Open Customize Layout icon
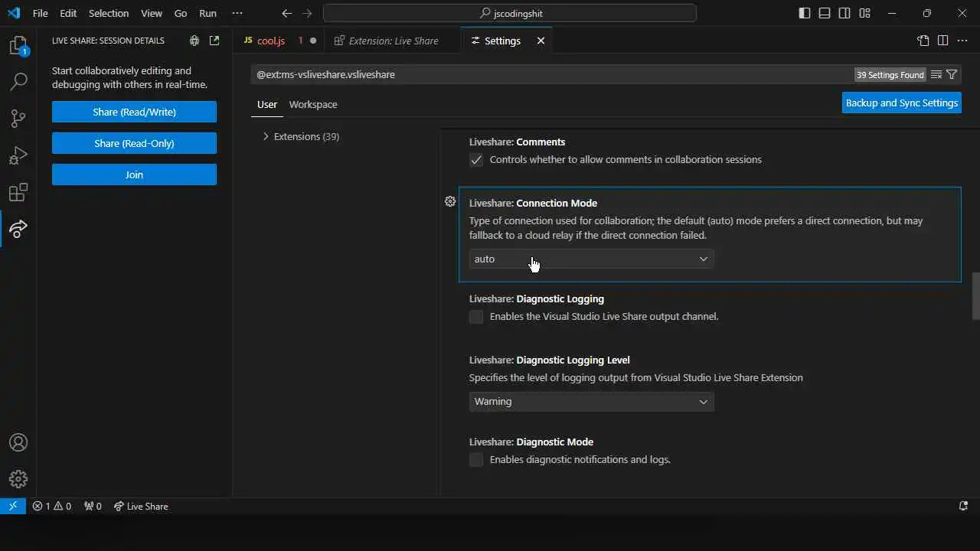The width and height of the screenshot is (980, 551). [x=864, y=13]
